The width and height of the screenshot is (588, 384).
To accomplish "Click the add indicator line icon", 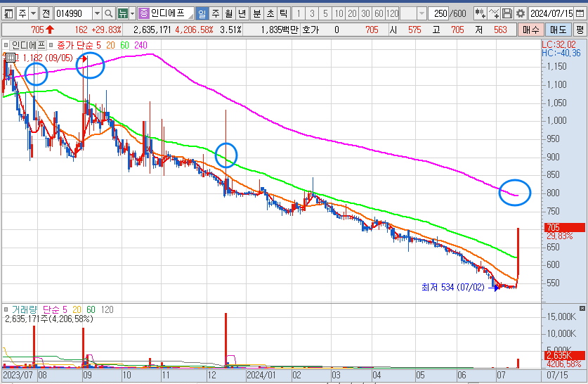I will [494, 14].
